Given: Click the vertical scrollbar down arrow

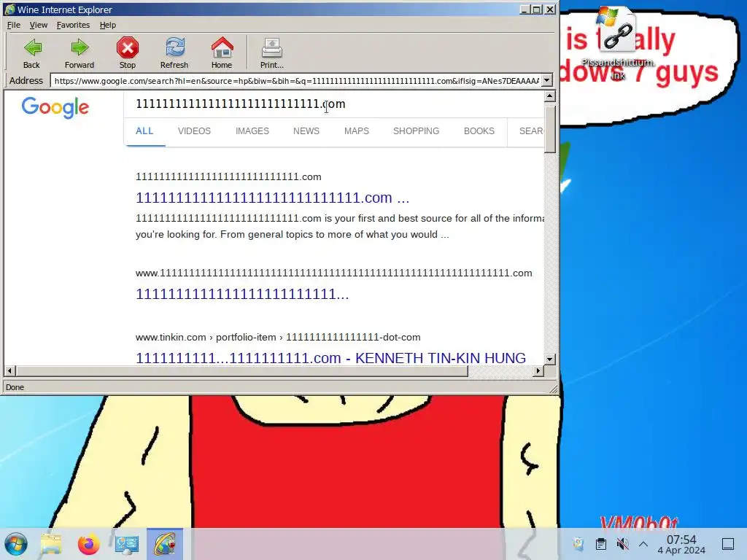Looking at the screenshot, I should [549, 359].
